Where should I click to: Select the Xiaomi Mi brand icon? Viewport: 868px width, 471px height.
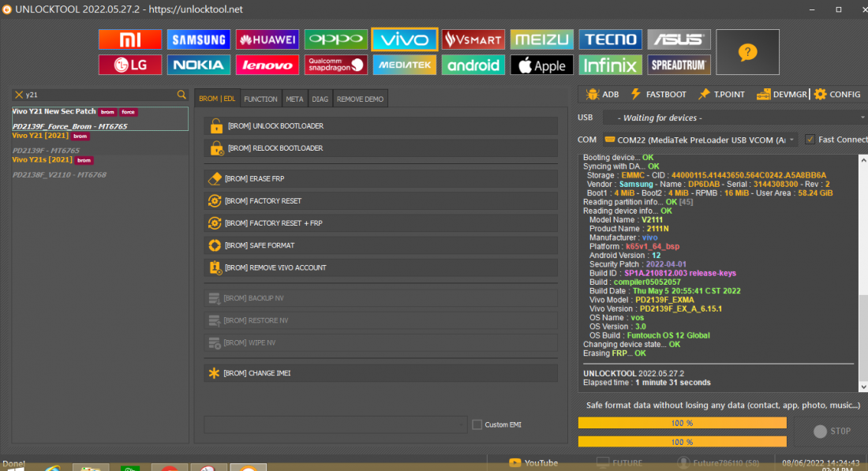click(x=130, y=39)
